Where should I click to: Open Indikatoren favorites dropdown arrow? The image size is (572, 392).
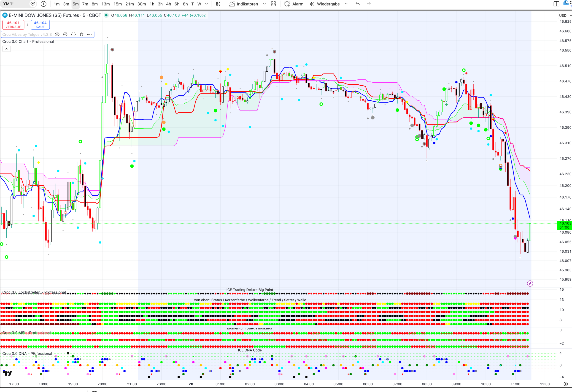coord(264,4)
